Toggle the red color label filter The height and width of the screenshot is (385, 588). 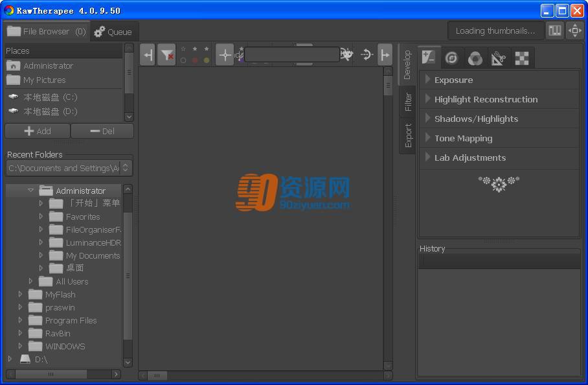[x=195, y=60]
